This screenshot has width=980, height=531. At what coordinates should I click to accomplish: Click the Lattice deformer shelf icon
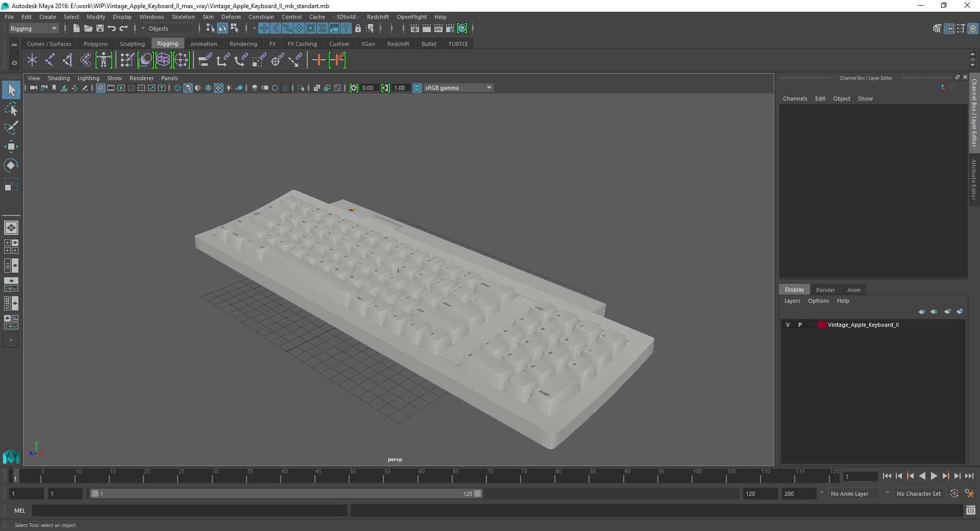(163, 60)
